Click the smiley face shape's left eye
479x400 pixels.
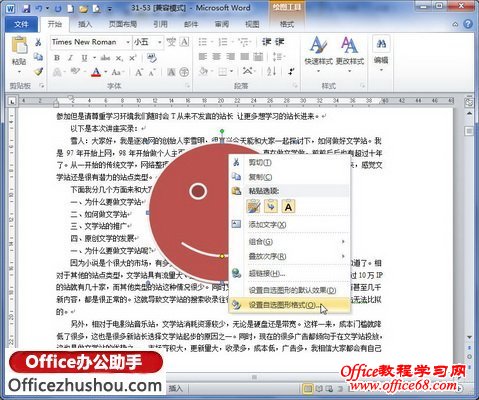pos(198,192)
